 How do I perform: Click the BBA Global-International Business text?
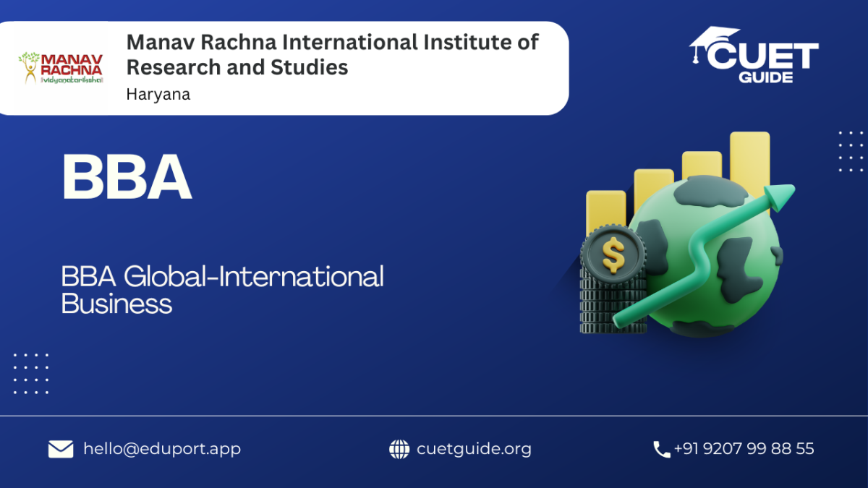(x=223, y=289)
